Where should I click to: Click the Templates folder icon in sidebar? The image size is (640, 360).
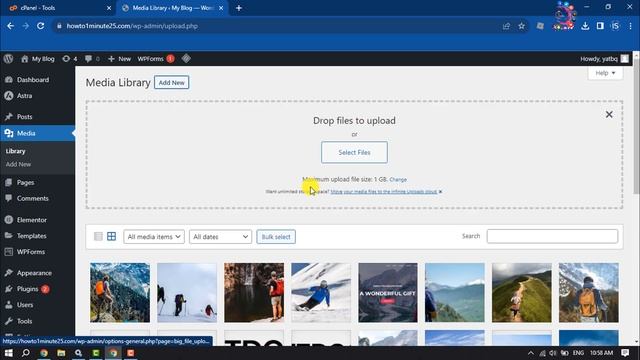[x=9, y=236]
